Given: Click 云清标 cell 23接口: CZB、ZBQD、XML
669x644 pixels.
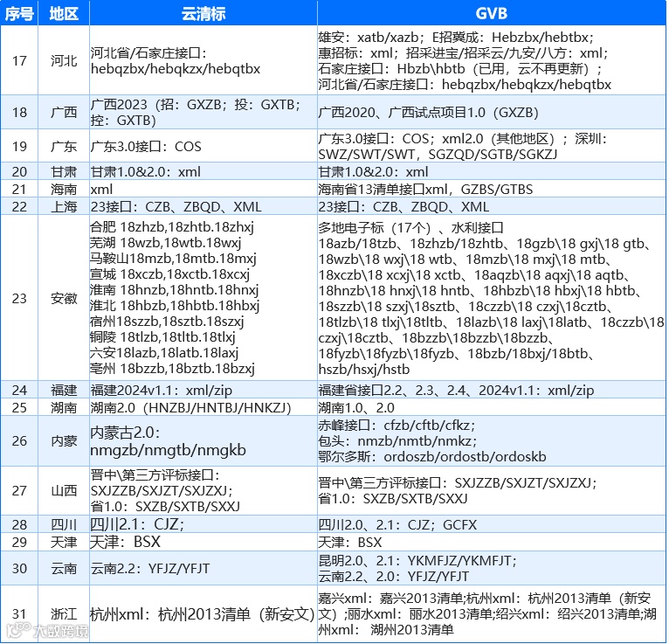Looking at the screenshot, I should pos(203,206).
